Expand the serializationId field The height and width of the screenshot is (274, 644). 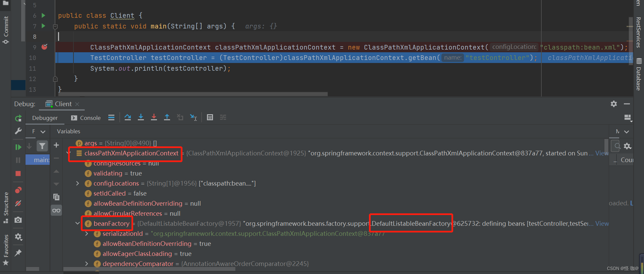click(x=87, y=233)
